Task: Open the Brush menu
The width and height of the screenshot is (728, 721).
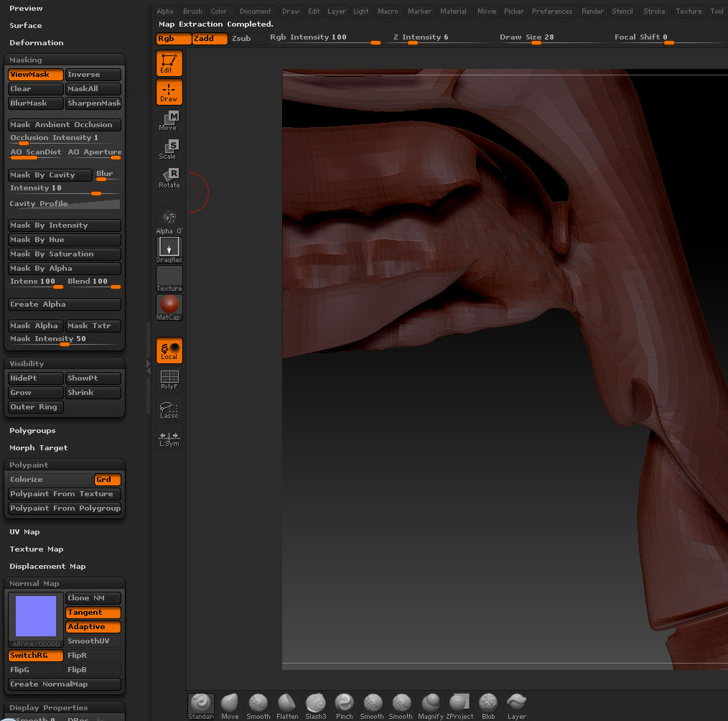Action: (192, 11)
